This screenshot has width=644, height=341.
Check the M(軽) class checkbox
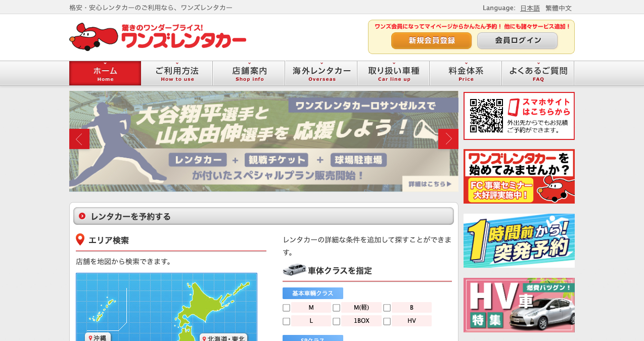click(x=336, y=308)
